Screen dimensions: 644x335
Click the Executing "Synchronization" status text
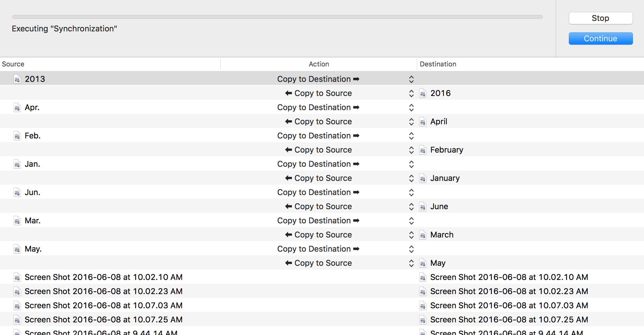coord(64,29)
